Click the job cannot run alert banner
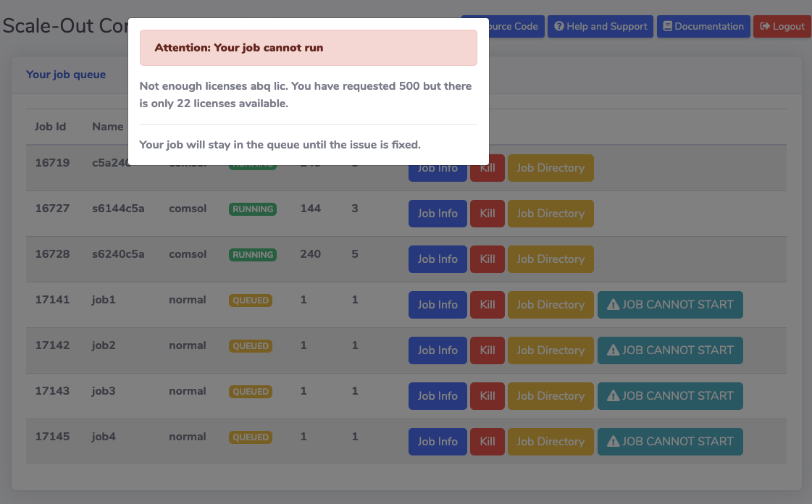Screen dimensions: 812x504 click(x=308, y=48)
